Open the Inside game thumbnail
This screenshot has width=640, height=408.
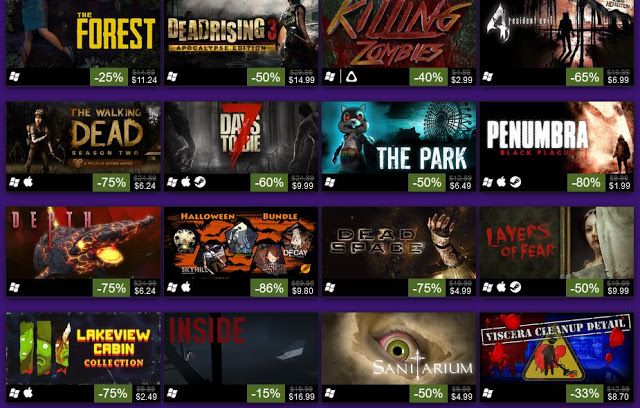coord(241,349)
